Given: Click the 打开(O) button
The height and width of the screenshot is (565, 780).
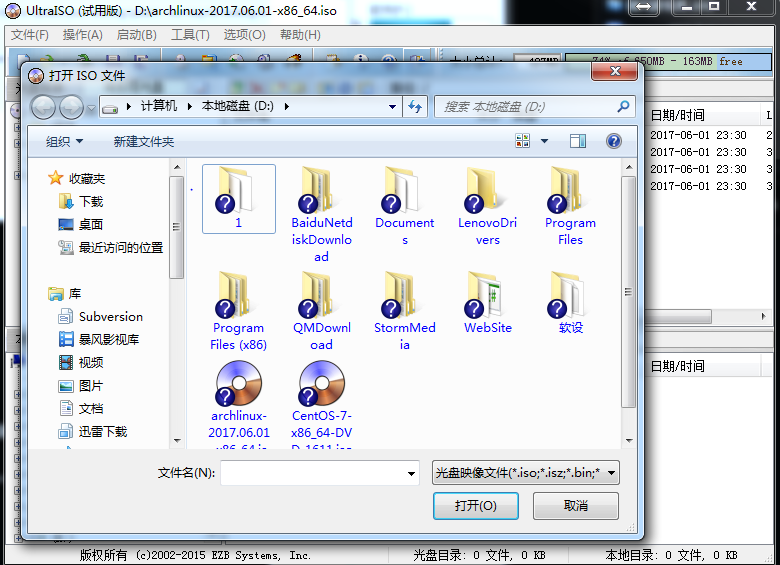Looking at the screenshot, I should (476, 506).
